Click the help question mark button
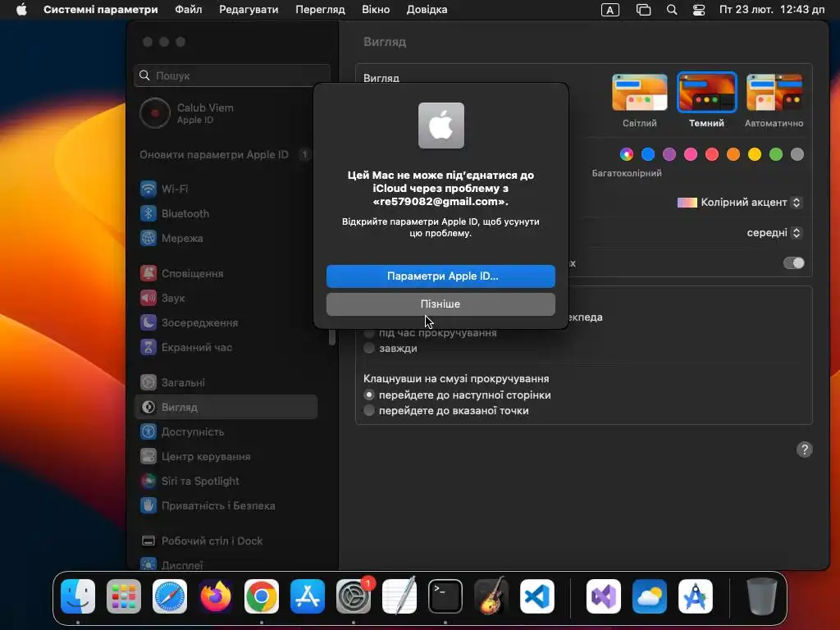This screenshot has width=840, height=630. pyautogui.click(x=804, y=450)
